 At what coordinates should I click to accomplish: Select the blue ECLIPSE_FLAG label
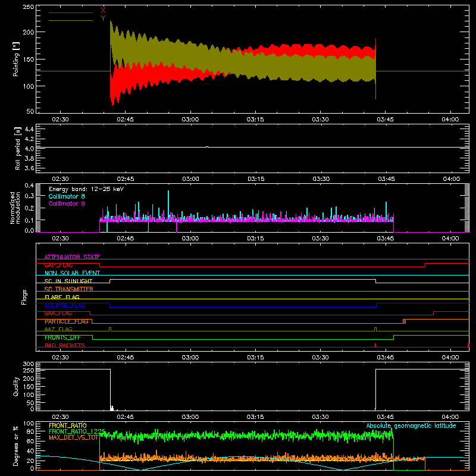click(x=65, y=305)
